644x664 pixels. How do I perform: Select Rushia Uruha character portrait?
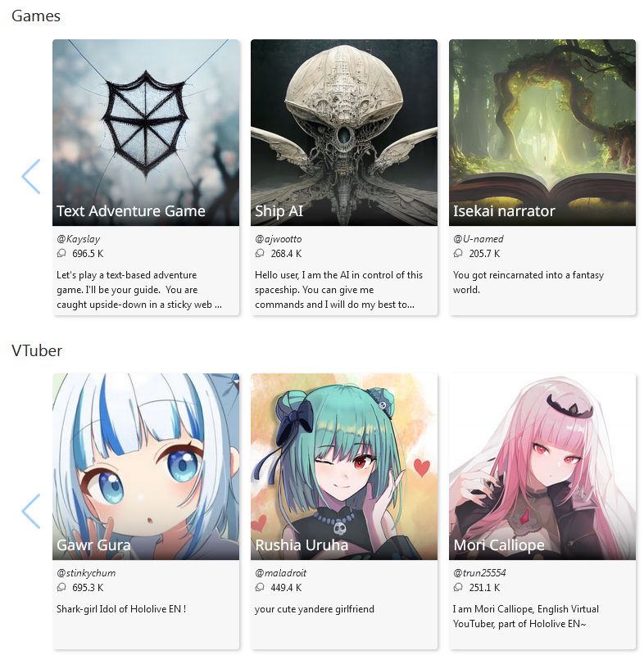344,467
